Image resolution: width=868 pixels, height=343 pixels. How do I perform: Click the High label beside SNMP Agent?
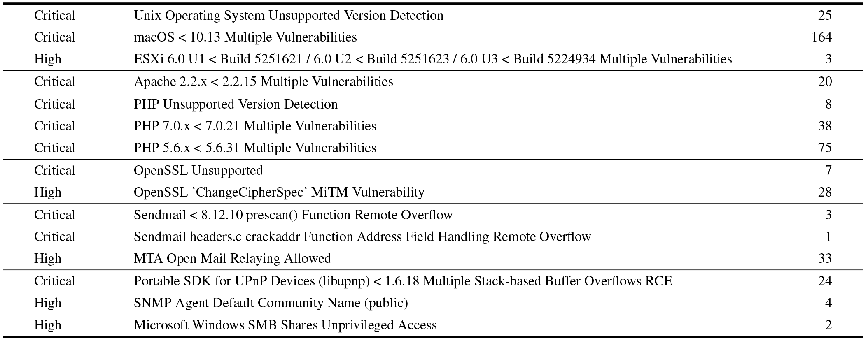(x=48, y=303)
